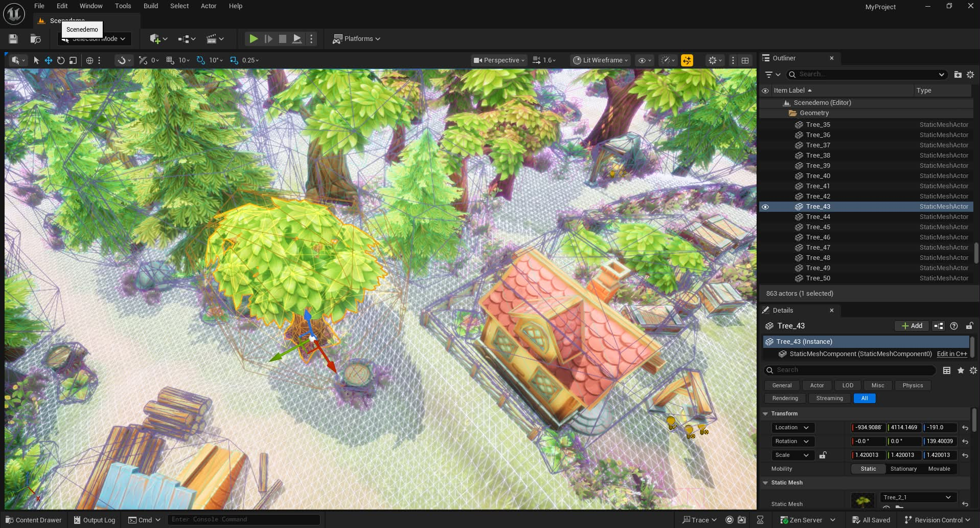Open the Actor menu
Screen dimensions: 980x528
[x=209, y=6]
